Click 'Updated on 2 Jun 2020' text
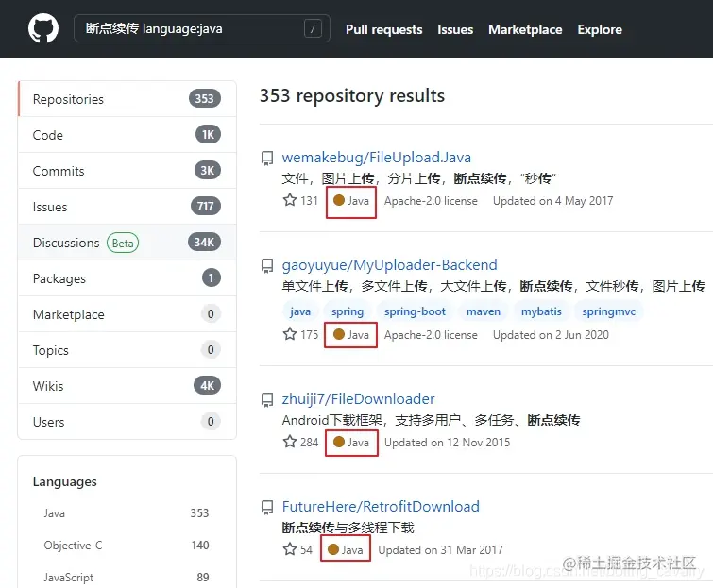 (x=551, y=335)
